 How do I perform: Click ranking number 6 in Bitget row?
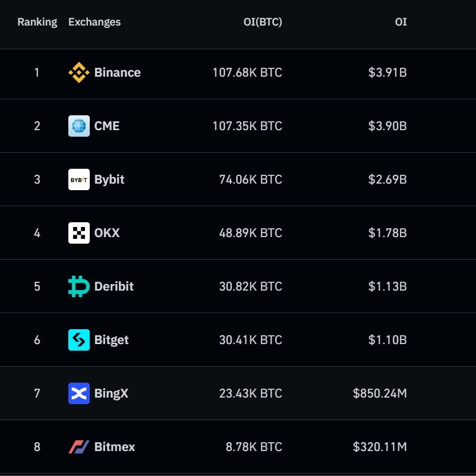(37, 340)
